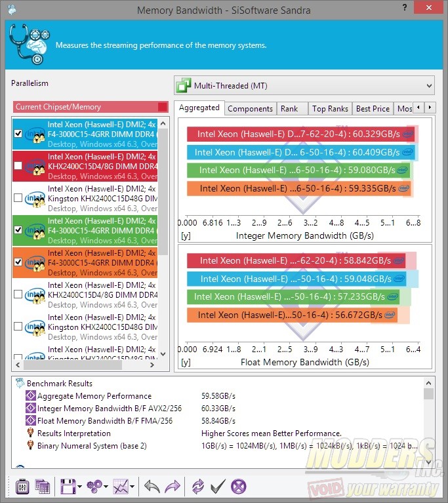Click the tab strip left scroll arrow
Screen dimensions: 448x503
418,107
